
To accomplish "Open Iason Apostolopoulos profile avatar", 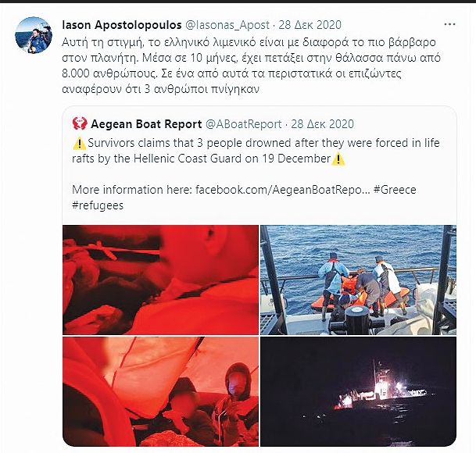I will (34, 35).
